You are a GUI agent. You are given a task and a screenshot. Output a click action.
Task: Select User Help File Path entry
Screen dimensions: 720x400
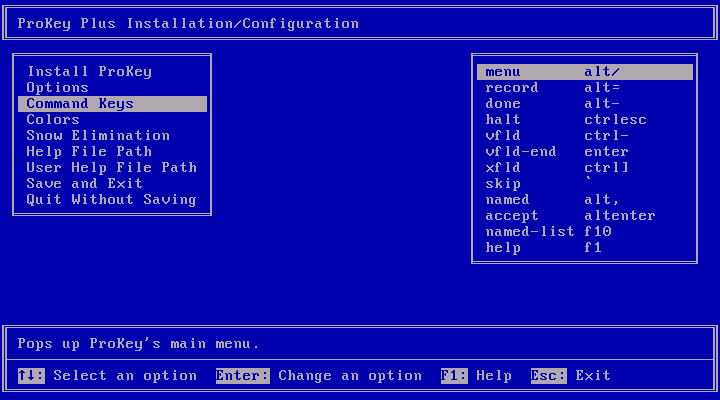point(112,168)
